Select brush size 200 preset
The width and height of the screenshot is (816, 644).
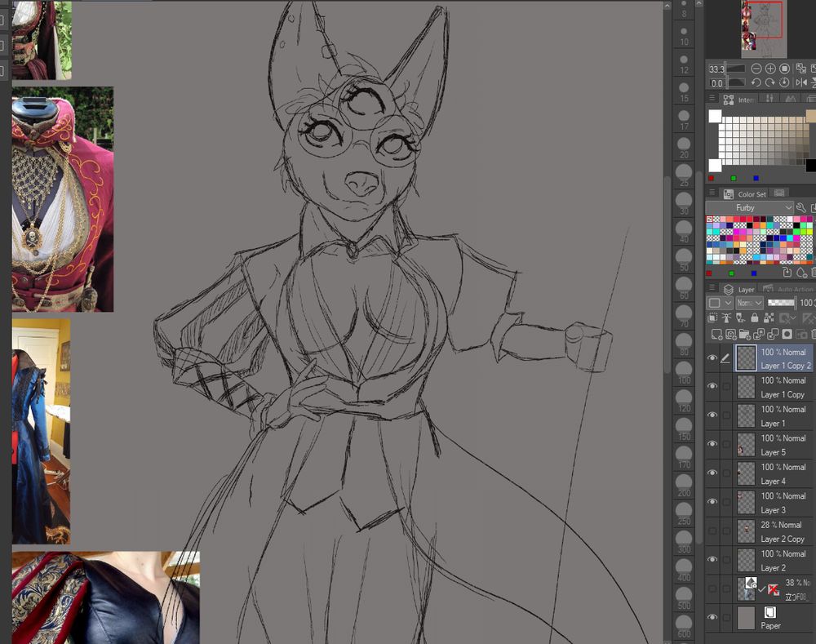click(684, 486)
